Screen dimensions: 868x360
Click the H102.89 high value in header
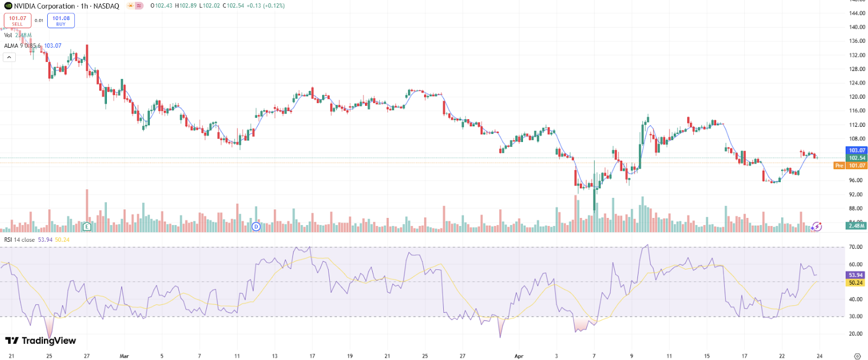coord(186,6)
